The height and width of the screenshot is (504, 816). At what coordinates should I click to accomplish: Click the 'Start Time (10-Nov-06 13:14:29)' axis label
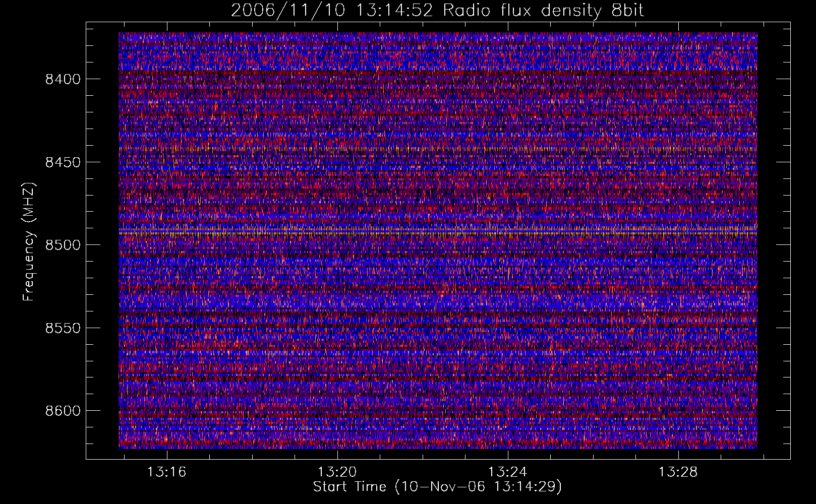coord(437,487)
